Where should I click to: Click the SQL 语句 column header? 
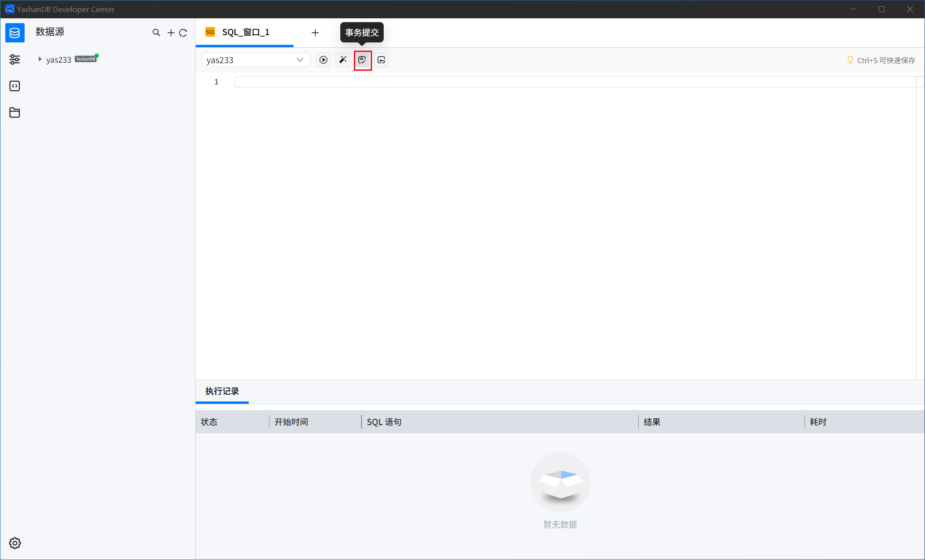click(x=384, y=422)
